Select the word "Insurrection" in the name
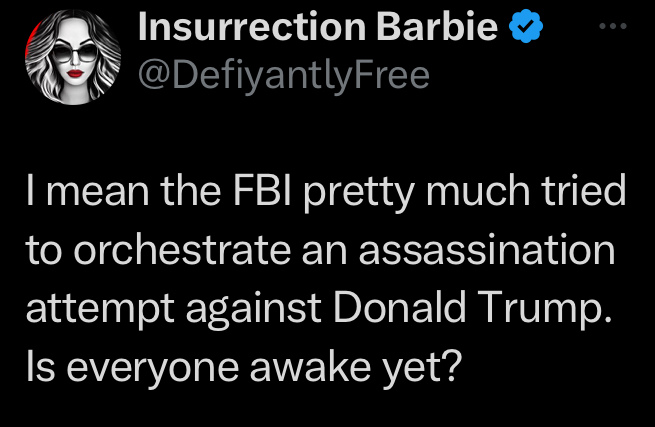Image resolution: width=655 pixels, height=427 pixels. [250, 28]
